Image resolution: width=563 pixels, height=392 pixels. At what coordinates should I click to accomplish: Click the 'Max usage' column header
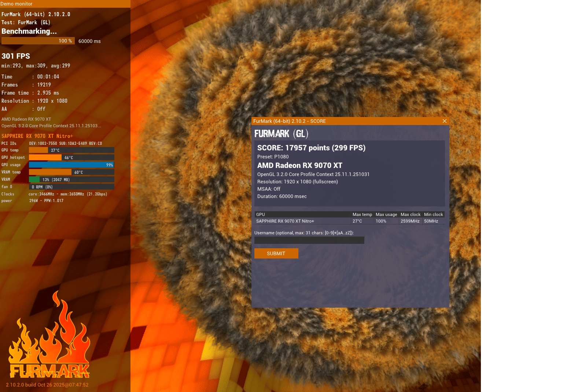pyautogui.click(x=386, y=215)
